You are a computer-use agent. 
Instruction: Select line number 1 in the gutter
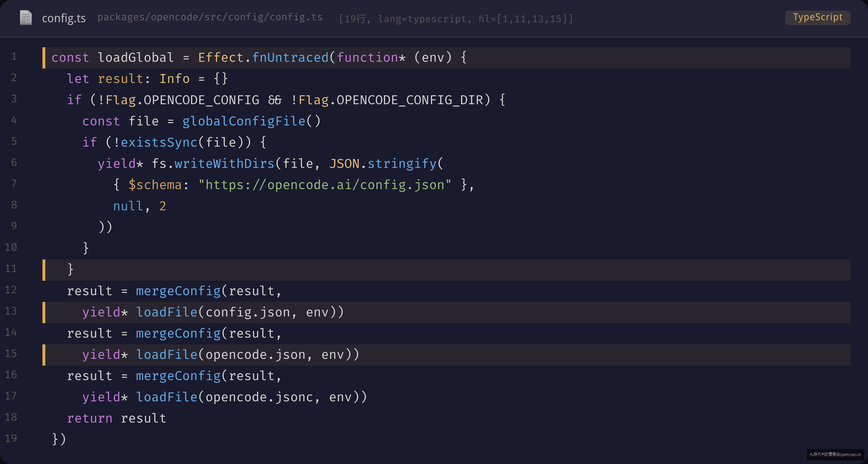[x=14, y=56]
